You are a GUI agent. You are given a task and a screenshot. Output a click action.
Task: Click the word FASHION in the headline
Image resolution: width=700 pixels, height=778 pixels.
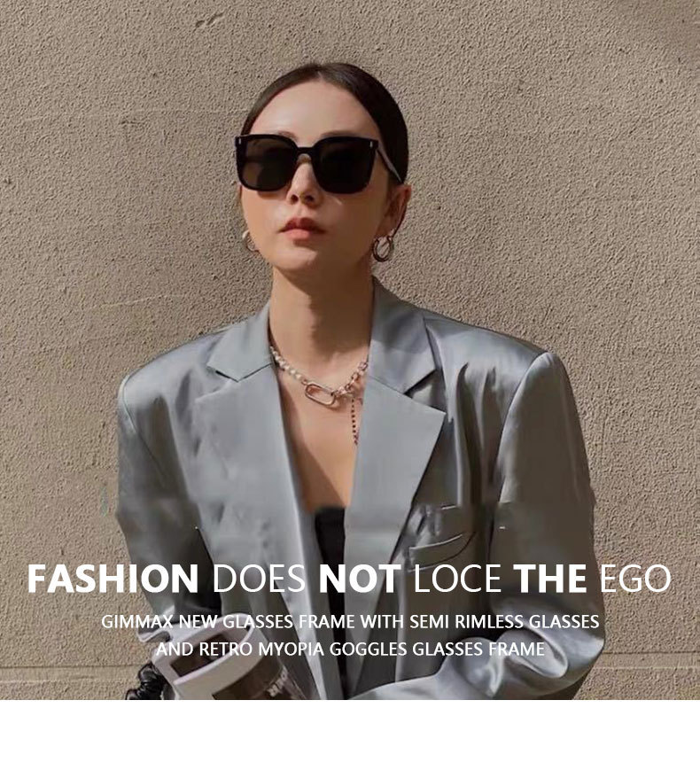(x=113, y=579)
